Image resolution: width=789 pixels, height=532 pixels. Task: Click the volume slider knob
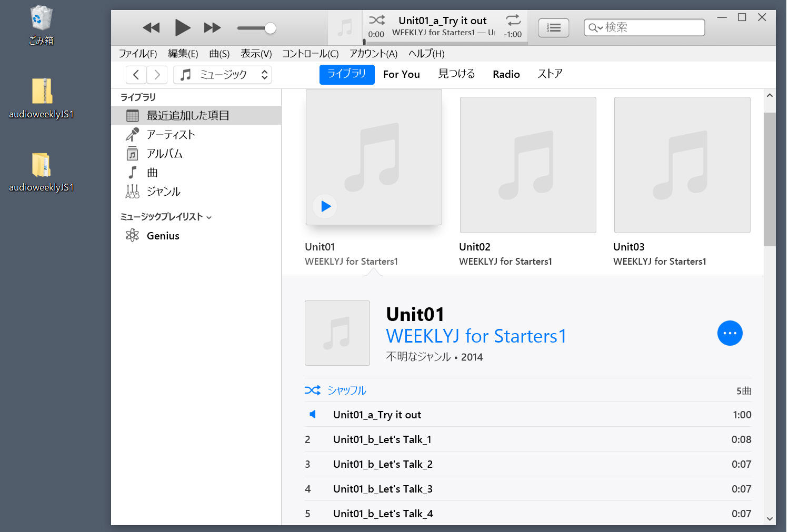270,28
